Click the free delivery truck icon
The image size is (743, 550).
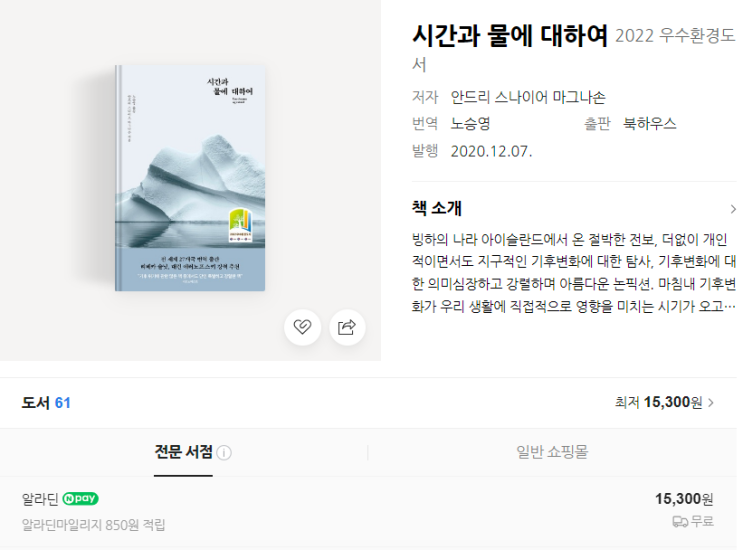pyautogui.click(x=680, y=522)
